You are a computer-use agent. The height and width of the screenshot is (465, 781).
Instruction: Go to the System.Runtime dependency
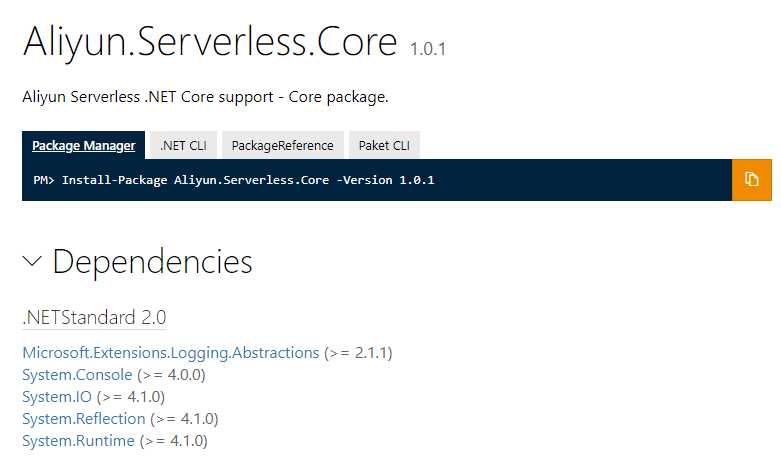78,440
